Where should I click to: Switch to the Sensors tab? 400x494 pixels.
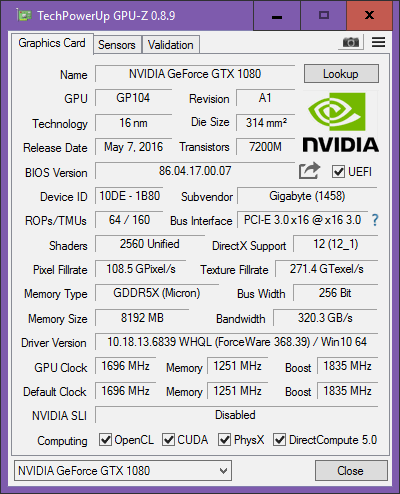click(x=117, y=45)
